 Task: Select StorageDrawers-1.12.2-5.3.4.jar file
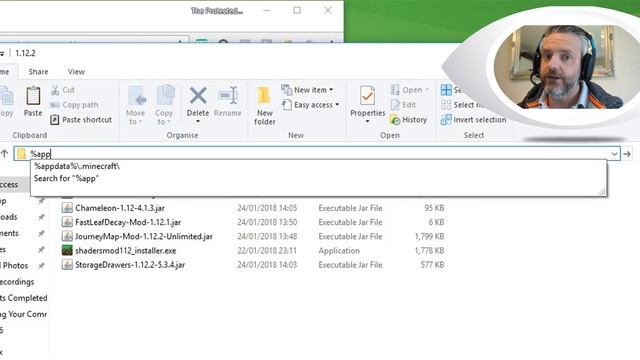pos(130,265)
